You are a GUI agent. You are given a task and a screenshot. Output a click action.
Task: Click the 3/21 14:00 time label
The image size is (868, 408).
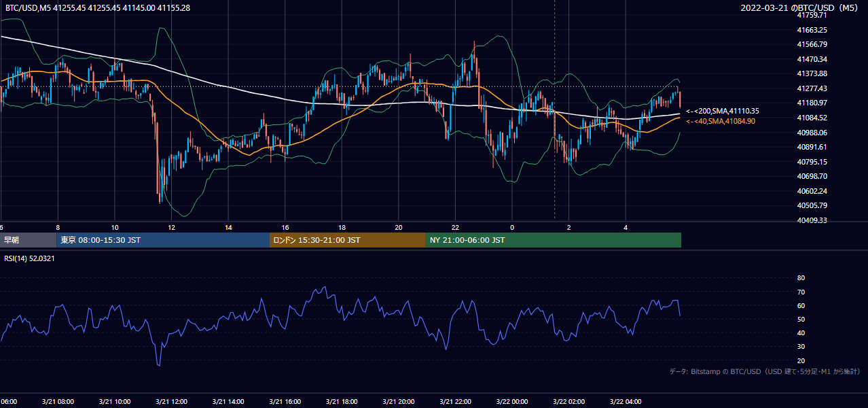pyautogui.click(x=228, y=402)
